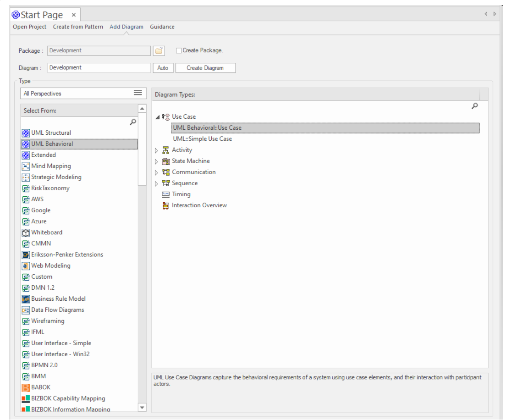
Task: Click the Select From search magnifier
Action: click(133, 122)
